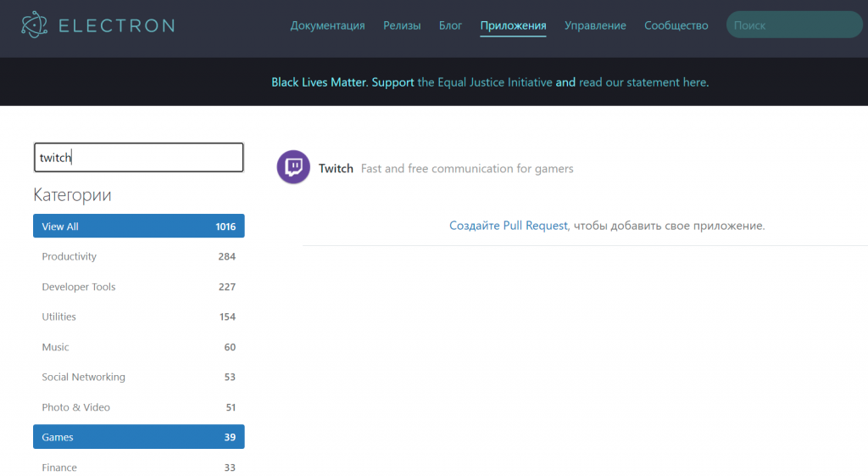The height and width of the screenshot is (476, 868).
Task: Click the Electron atom logo icon
Action: (35, 25)
